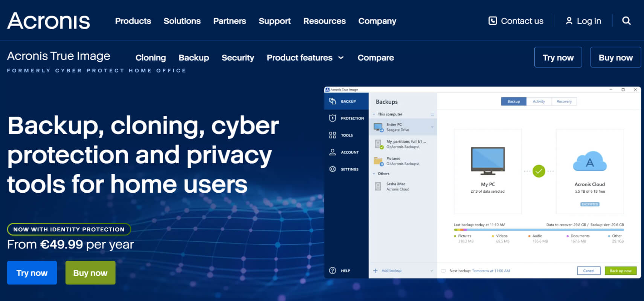
Task: Click the Pictures legend color dot
Action: [x=455, y=236]
